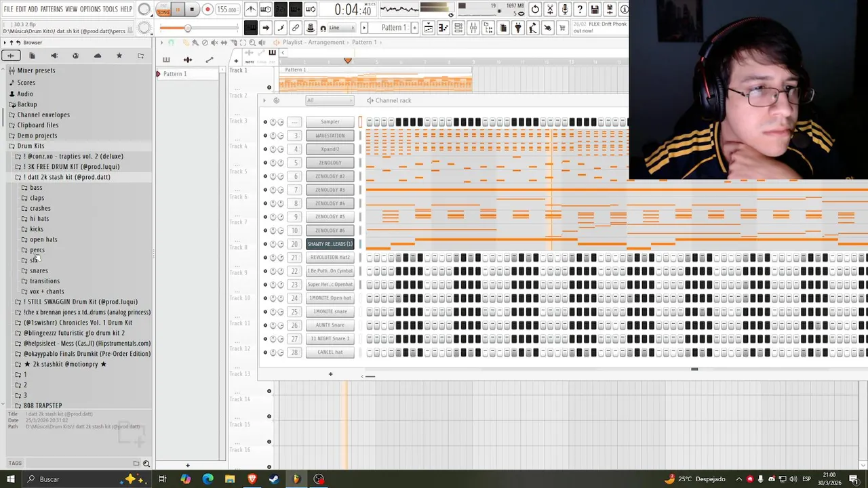Toggle typing keyboard to piano icon
Screen dimensions: 868x488
point(251,28)
